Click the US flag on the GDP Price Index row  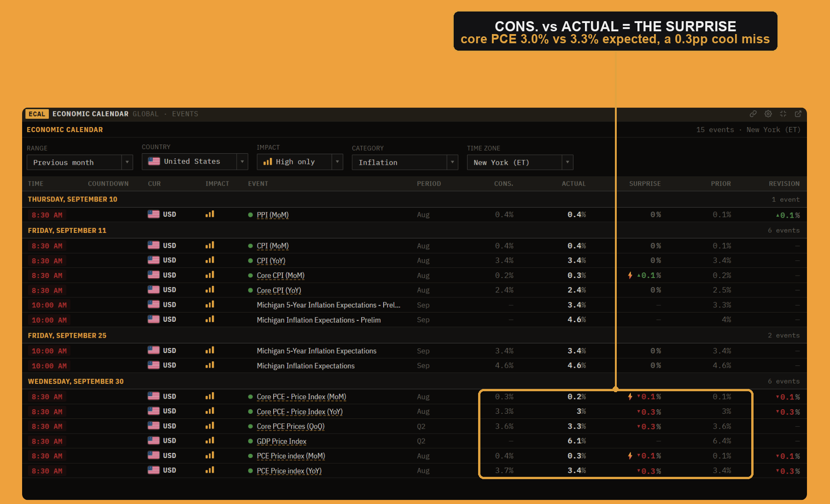click(x=154, y=440)
